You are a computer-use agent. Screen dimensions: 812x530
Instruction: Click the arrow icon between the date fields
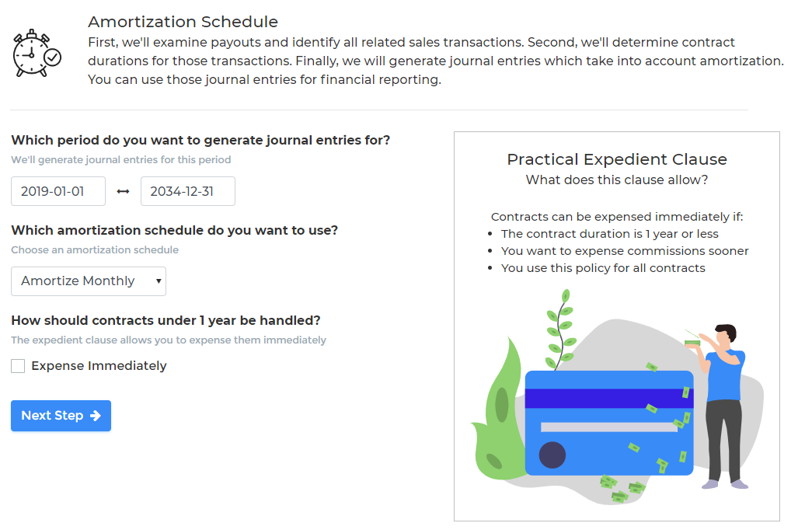pyautogui.click(x=124, y=190)
